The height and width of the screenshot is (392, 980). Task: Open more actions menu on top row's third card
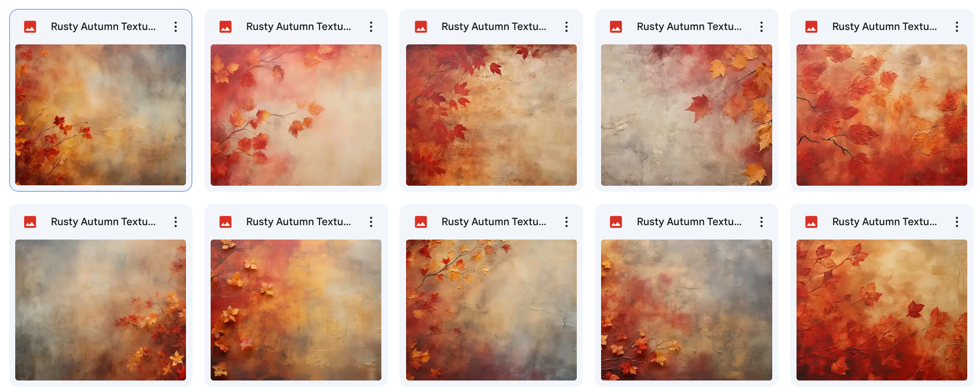pyautogui.click(x=567, y=27)
